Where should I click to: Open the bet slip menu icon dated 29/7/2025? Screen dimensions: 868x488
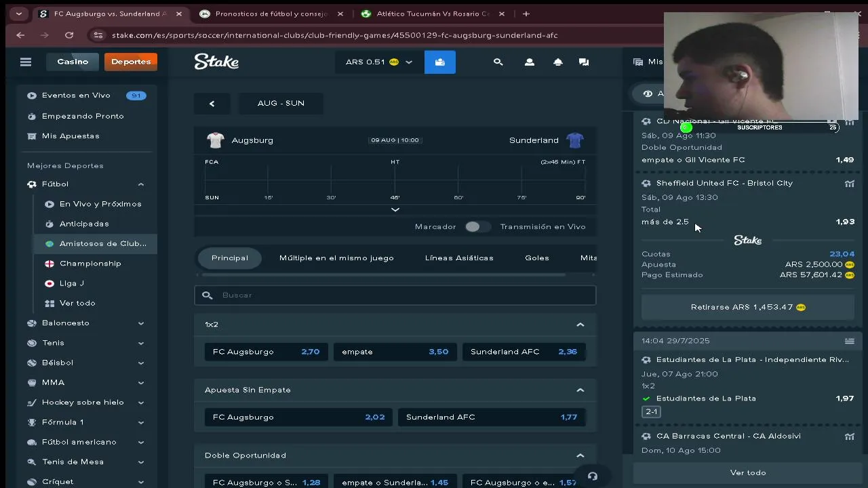(849, 341)
